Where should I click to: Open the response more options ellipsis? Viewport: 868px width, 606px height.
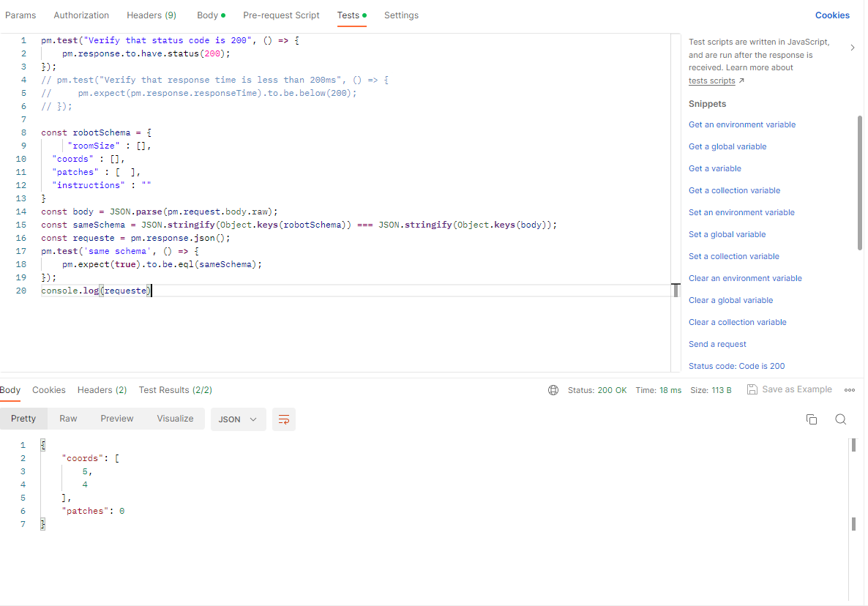[x=850, y=390]
